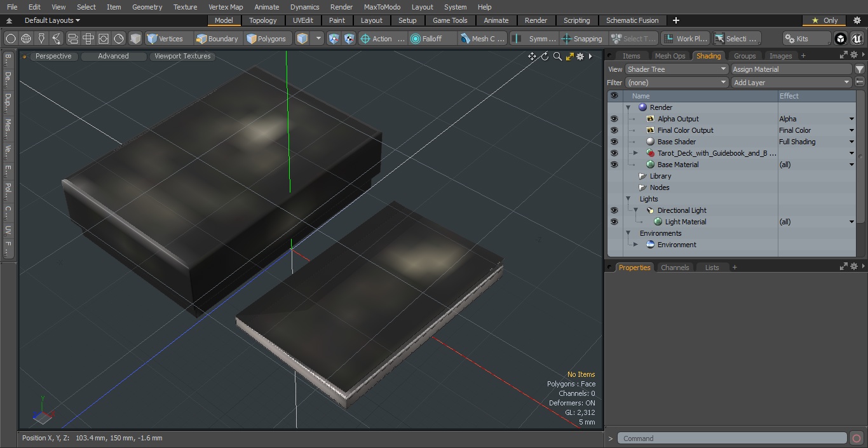Select Vertices selection mode
Viewport: 868px width, 448px height.
(165, 39)
